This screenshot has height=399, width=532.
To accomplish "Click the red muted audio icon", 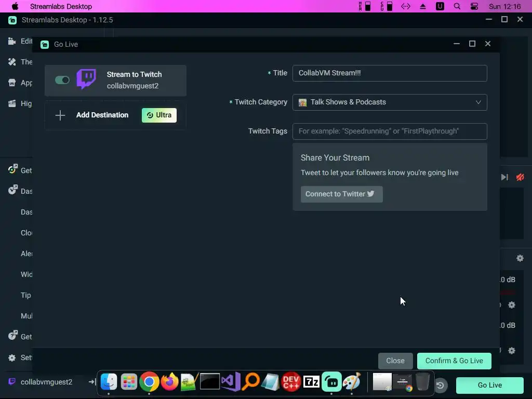I will (x=520, y=177).
